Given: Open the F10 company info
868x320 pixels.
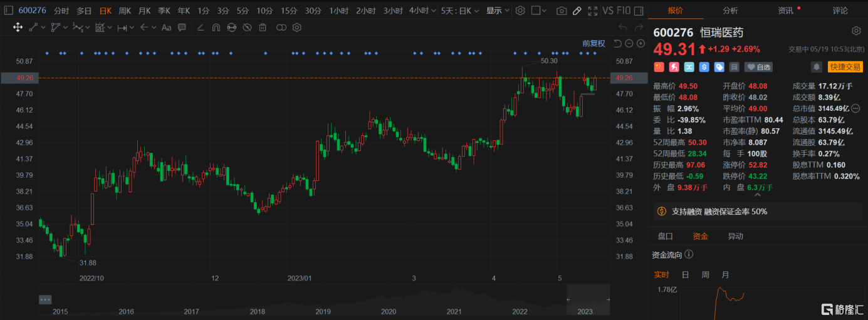Looking at the screenshot, I should (x=624, y=11).
